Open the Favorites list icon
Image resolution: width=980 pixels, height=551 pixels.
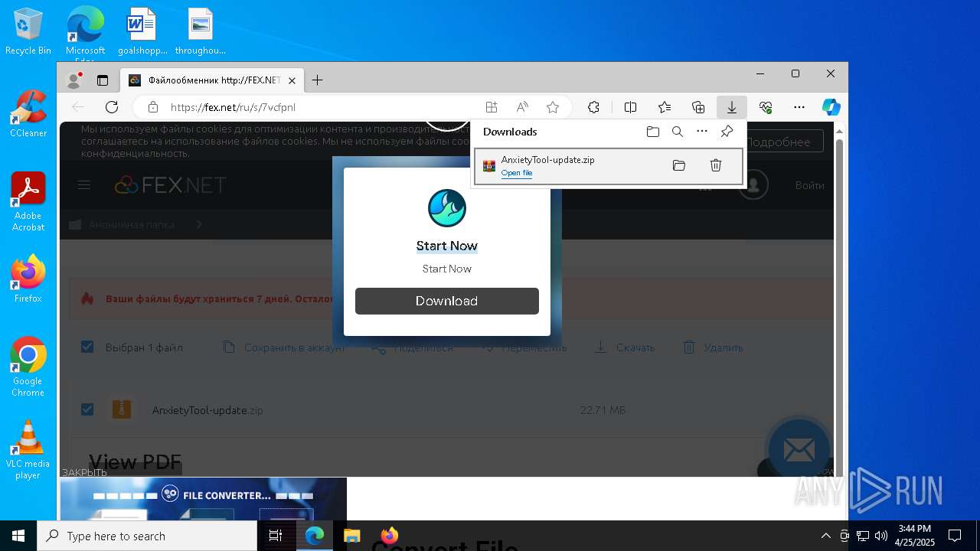pos(664,107)
